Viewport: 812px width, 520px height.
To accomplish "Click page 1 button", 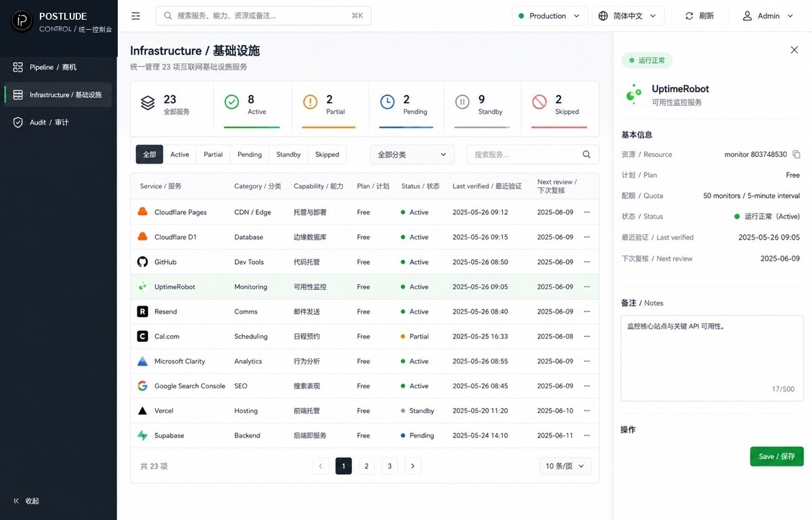I will [x=344, y=466].
